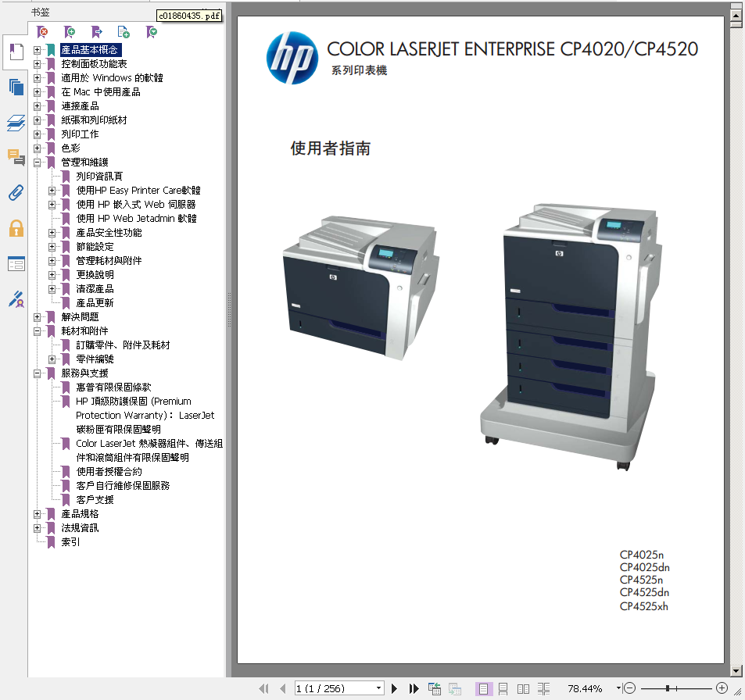Click the delete bookmark icon

coord(43,32)
